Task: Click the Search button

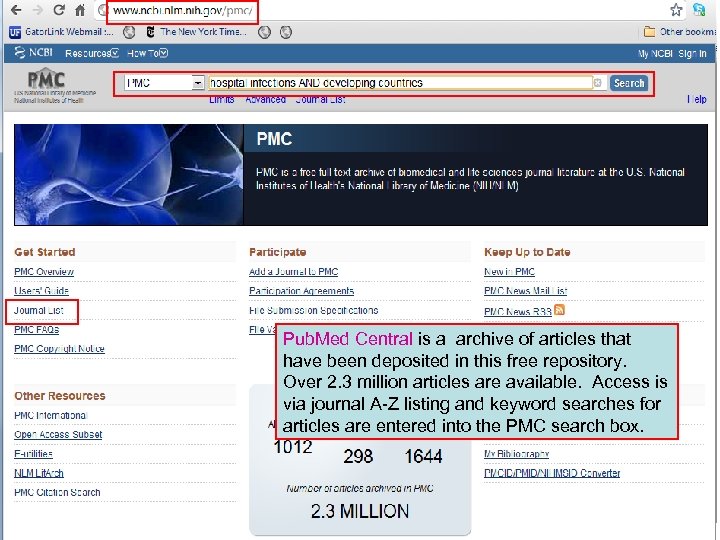Action: [629, 83]
